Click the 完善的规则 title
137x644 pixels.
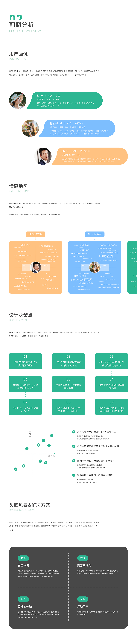[84, 566]
